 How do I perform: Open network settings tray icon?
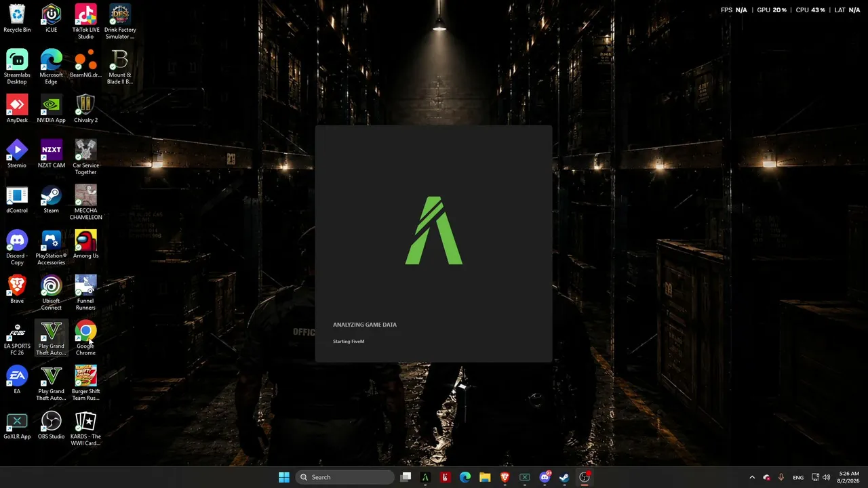click(816, 477)
